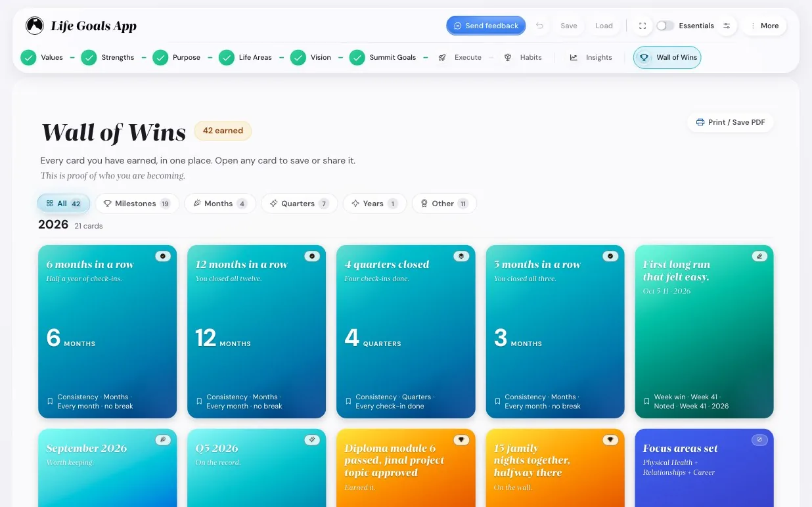Click bookmark icon on 12 months card

click(x=199, y=401)
